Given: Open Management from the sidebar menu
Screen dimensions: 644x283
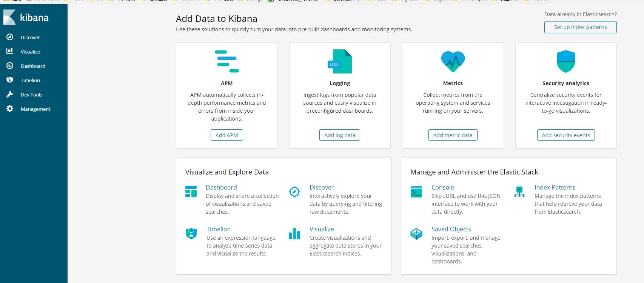Looking at the screenshot, I should click(x=35, y=109).
